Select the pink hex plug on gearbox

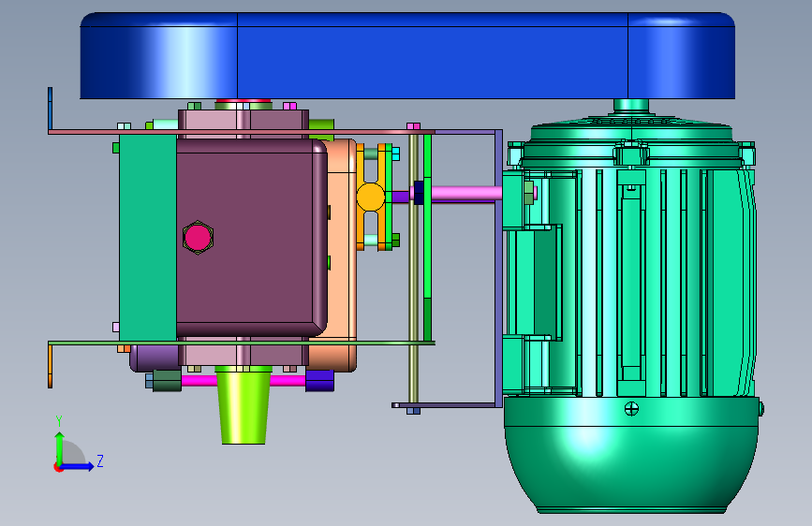198,238
